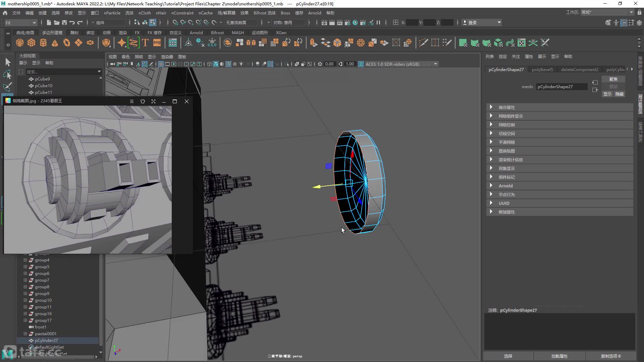The width and height of the screenshot is (644, 362).
Task: Toggle use all lights in viewport
Action: 241,64
